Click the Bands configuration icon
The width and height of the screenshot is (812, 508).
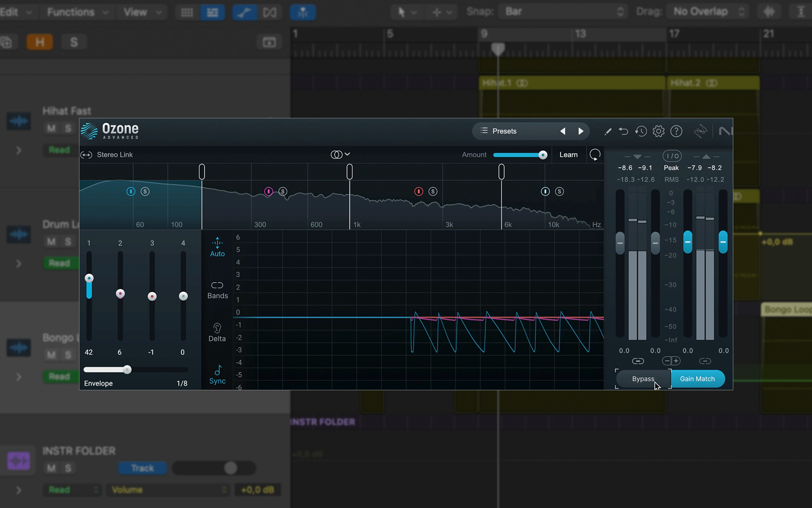point(217,286)
